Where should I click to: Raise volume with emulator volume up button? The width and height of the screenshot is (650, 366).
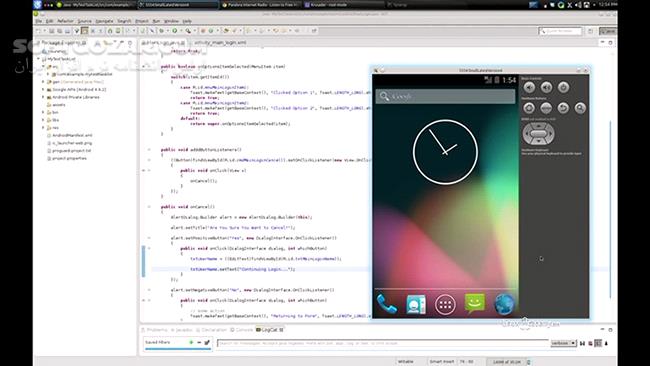[x=546, y=87]
